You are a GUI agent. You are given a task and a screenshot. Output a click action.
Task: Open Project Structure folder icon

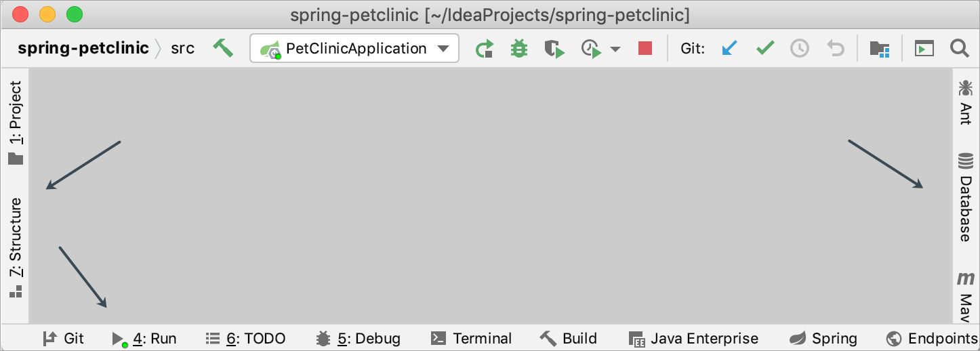point(880,49)
